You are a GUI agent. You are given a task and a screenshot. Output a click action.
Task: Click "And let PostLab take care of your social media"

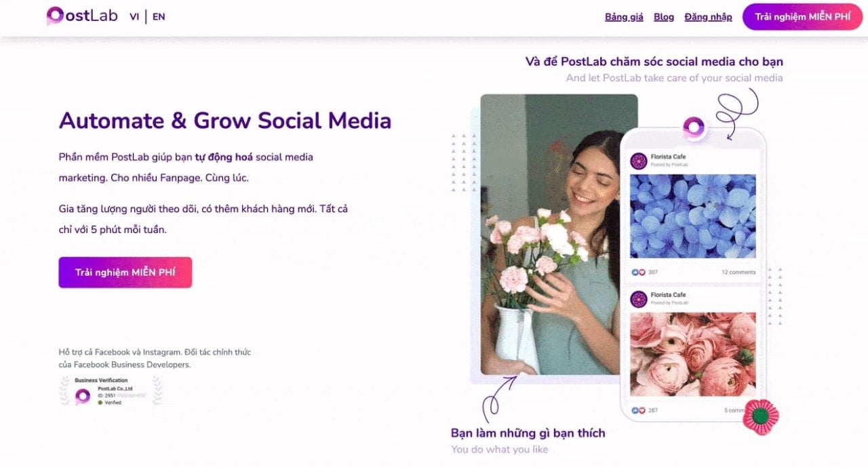coord(675,78)
